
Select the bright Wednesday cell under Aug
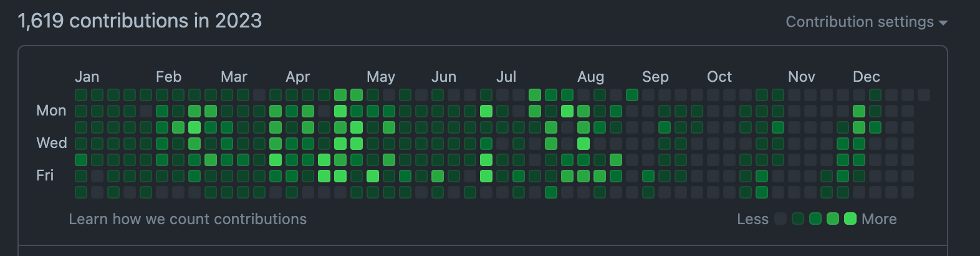584,144
